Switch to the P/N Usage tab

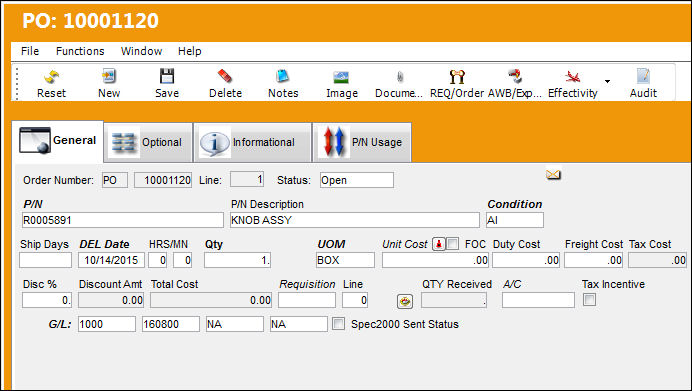362,142
